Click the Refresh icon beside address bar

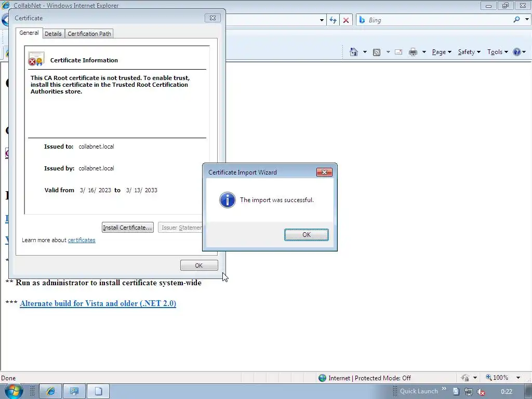333,20
